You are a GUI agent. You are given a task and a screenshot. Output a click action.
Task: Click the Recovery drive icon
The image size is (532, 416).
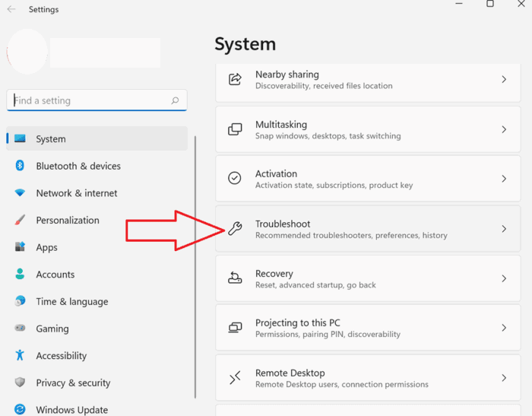(235, 278)
